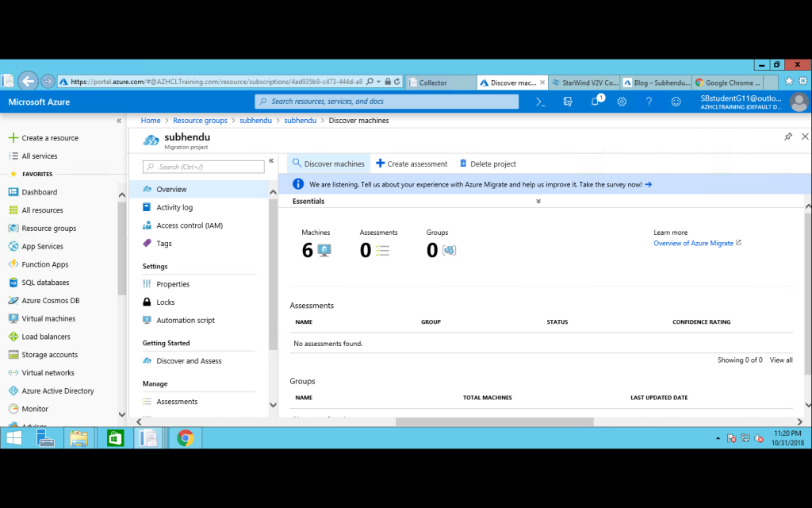Screen dimensions: 812x508
Task: Open File Explorer from taskbar
Action: click(x=79, y=438)
